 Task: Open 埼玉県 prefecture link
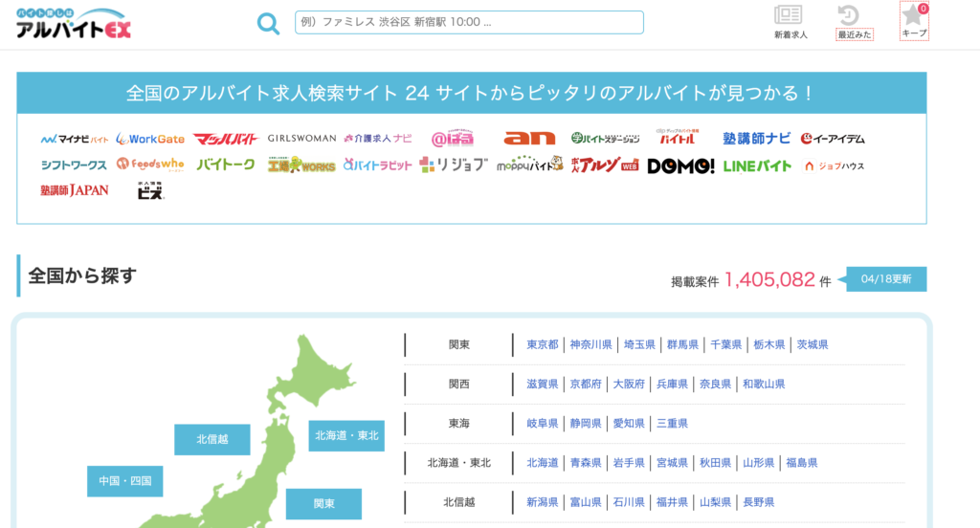click(x=639, y=345)
